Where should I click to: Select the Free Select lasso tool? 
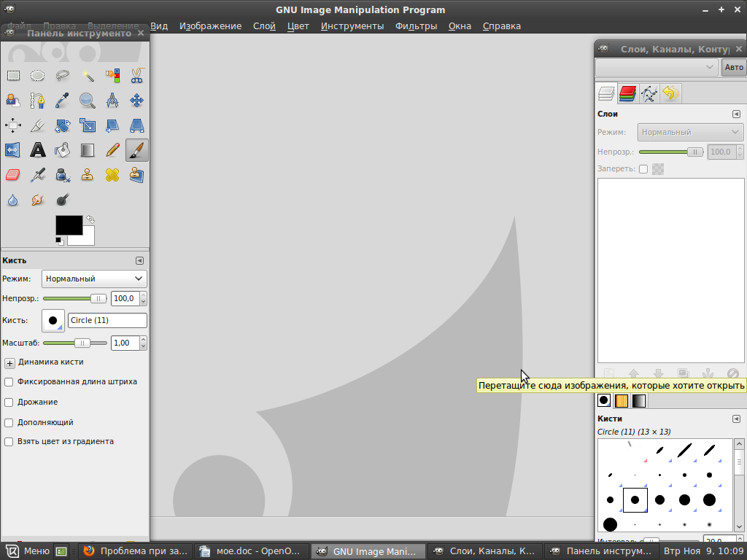point(63,76)
